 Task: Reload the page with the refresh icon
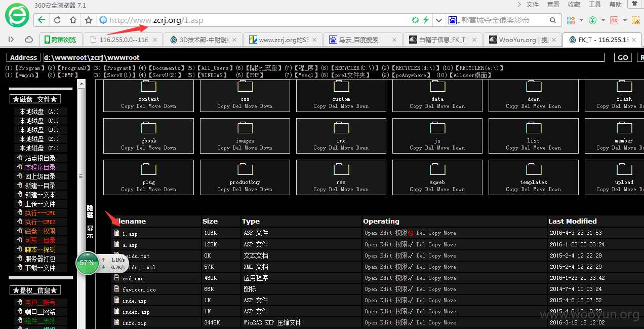tap(57, 20)
